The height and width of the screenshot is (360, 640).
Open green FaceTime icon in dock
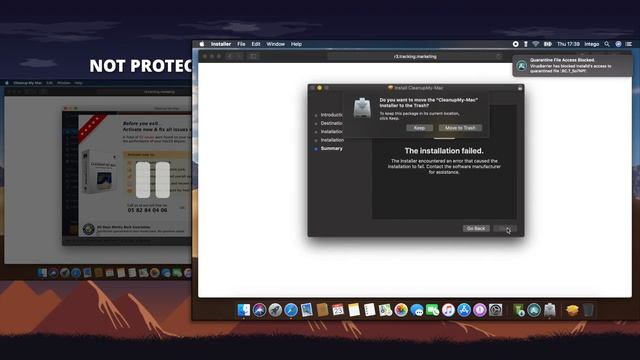[x=432, y=310]
